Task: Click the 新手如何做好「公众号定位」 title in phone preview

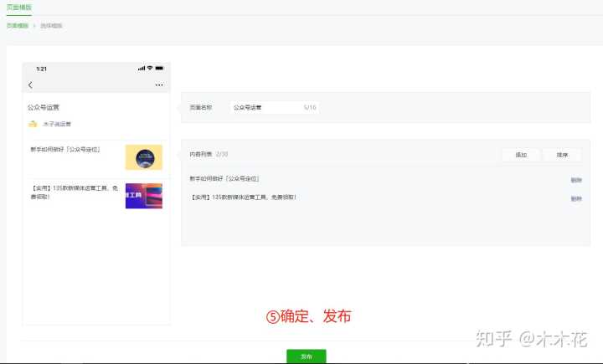Action: click(65, 150)
